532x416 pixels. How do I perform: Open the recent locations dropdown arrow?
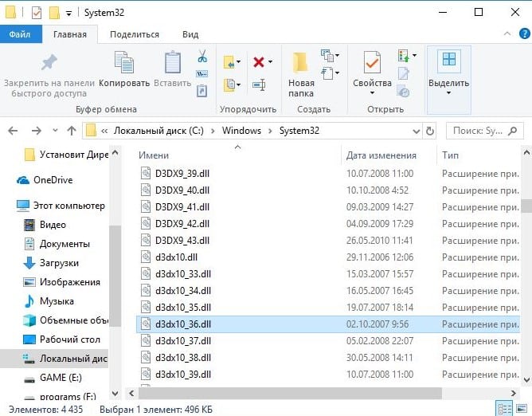55,130
